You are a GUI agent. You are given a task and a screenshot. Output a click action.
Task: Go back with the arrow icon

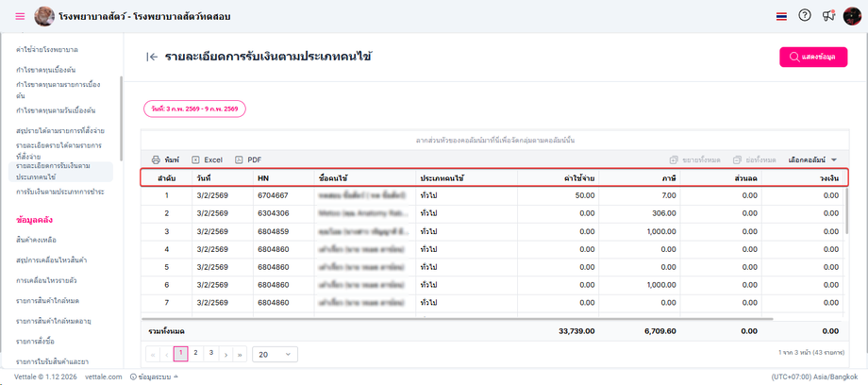pyautogui.click(x=152, y=57)
